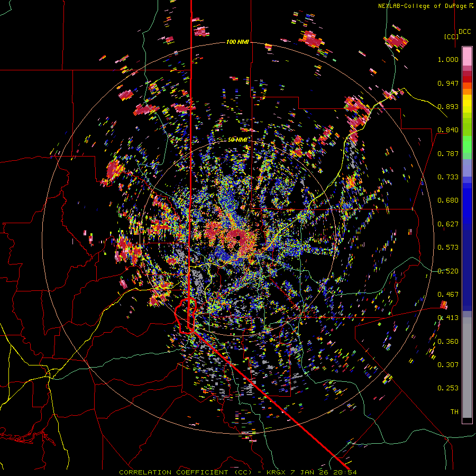Click the 0.840 legend value
Screen dimensions: 476x476
coord(448,130)
